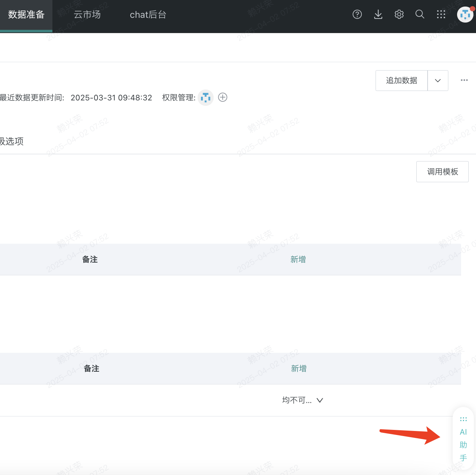Open the 均不可... dropdown
Viewport: 476px width, 475px height.
303,400
